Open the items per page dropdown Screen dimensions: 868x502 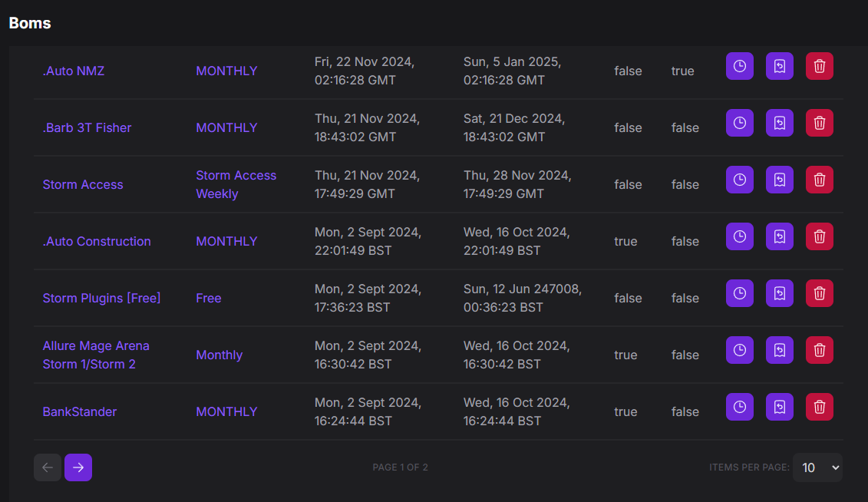[x=817, y=467]
